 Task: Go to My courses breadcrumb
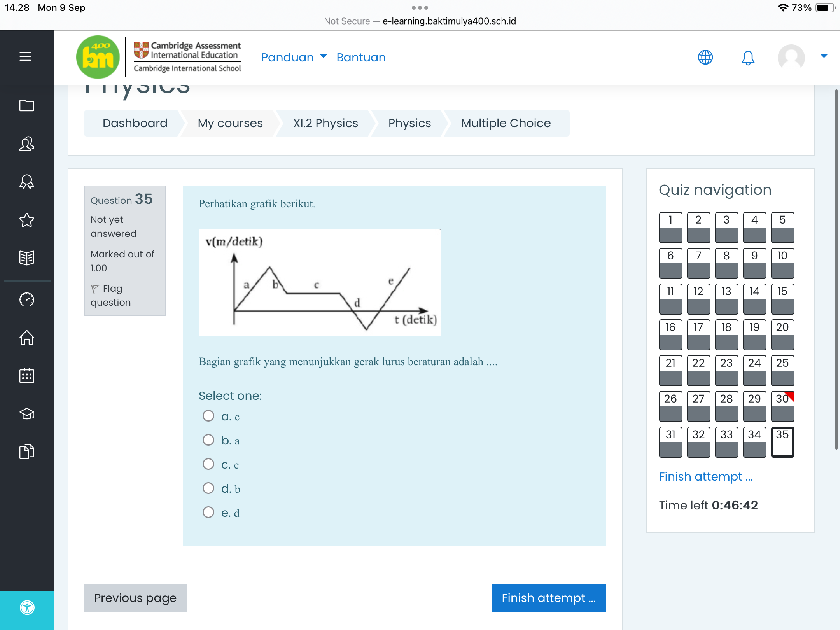230,123
